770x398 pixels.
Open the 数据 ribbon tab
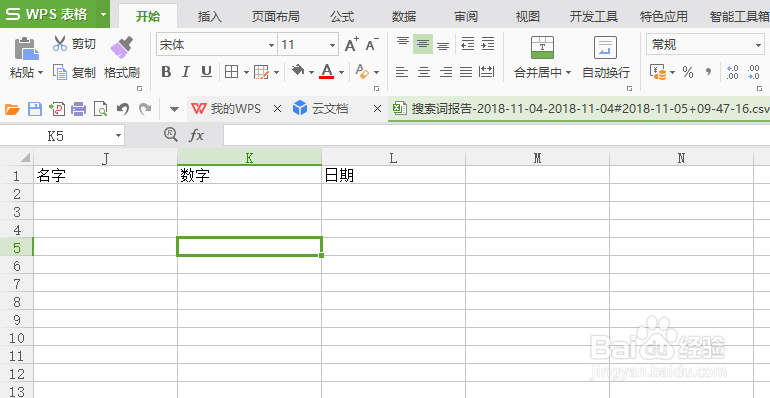404,16
